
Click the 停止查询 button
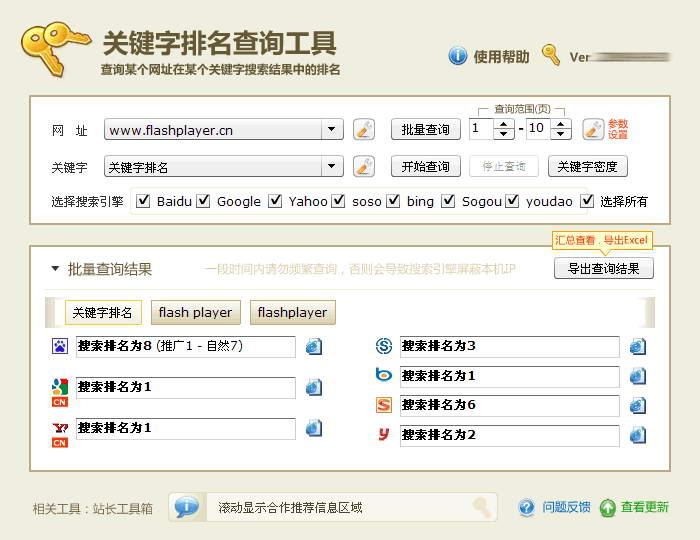(504, 166)
